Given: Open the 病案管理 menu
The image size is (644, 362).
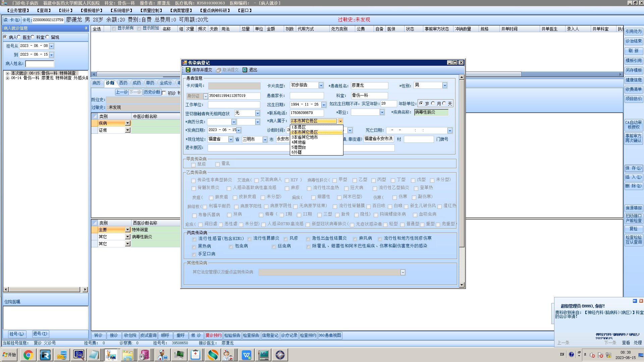Looking at the screenshot, I should pyautogui.click(x=181, y=10).
